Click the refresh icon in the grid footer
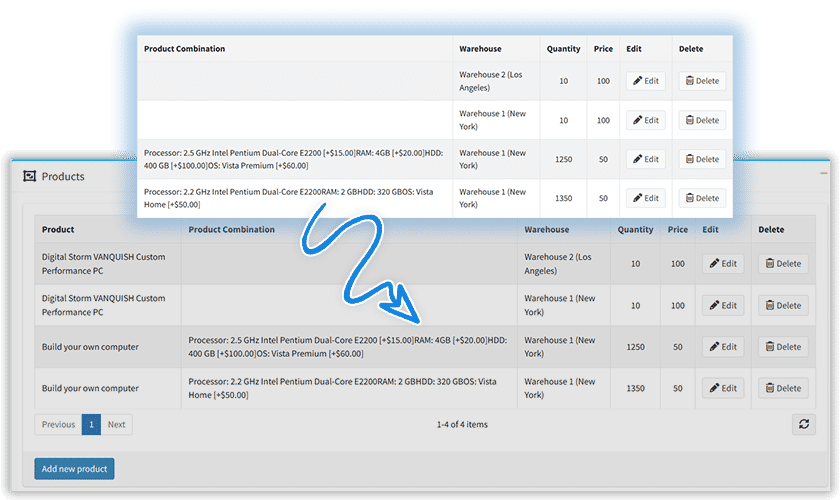This screenshot has height=500, width=840. pos(804,424)
